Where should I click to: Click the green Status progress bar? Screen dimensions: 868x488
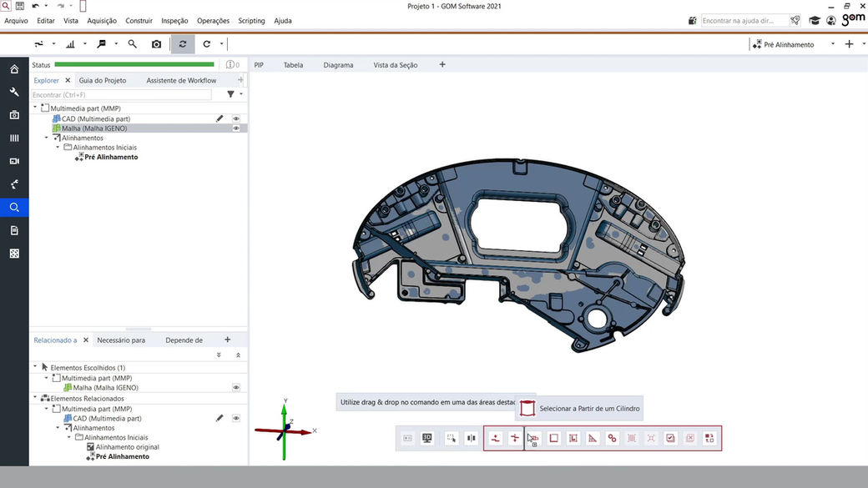[x=134, y=64]
